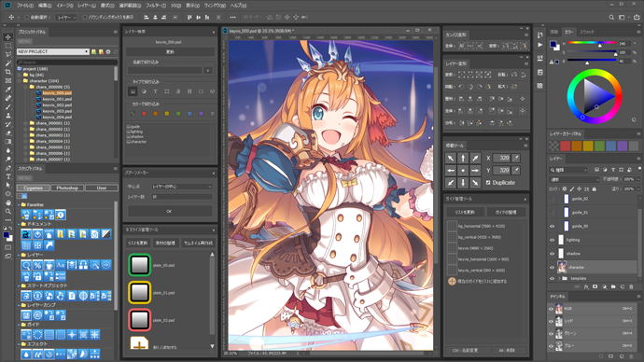Select the User tab in the script panel

102,188
